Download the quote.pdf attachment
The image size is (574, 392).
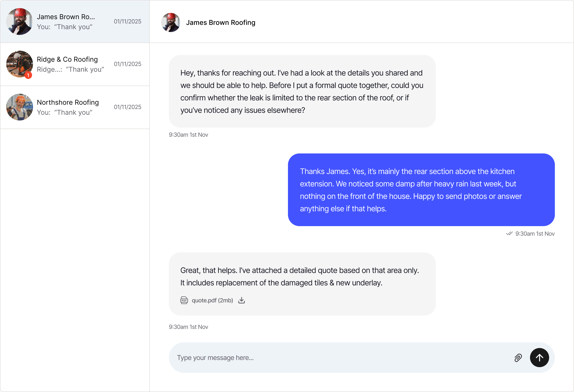(241, 300)
